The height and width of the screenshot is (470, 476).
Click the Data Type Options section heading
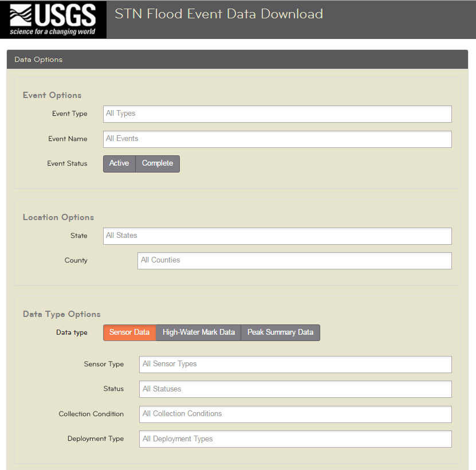click(x=62, y=314)
